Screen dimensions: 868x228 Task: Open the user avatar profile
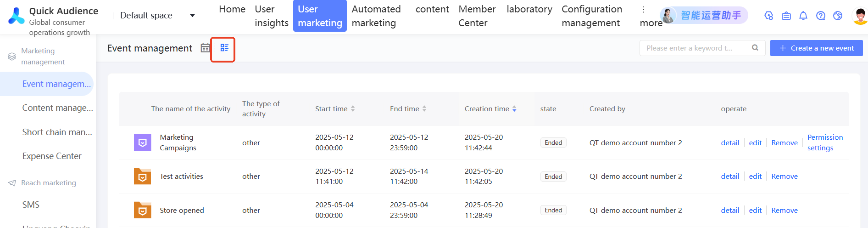click(860, 16)
